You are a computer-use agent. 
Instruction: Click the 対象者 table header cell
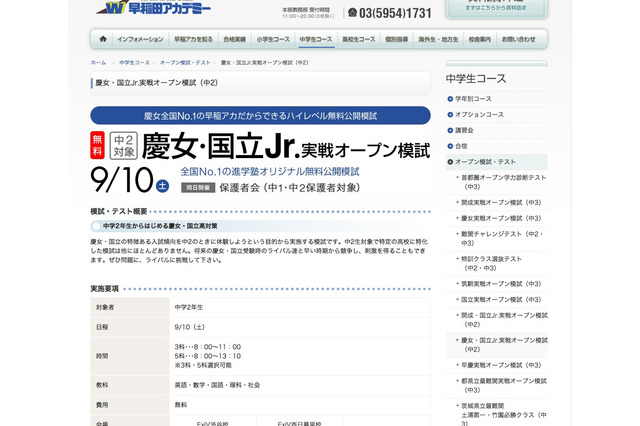point(130,307)
